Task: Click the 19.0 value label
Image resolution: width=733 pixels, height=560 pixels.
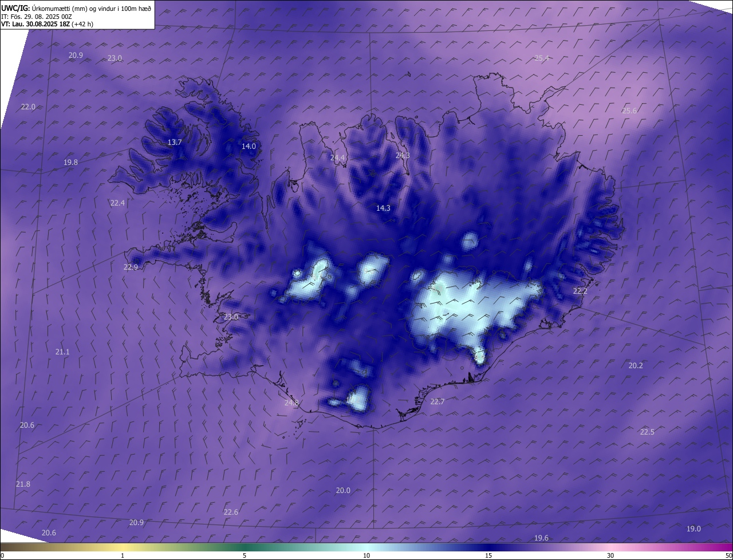Action: pyautogui.click(x=693, y=529)
